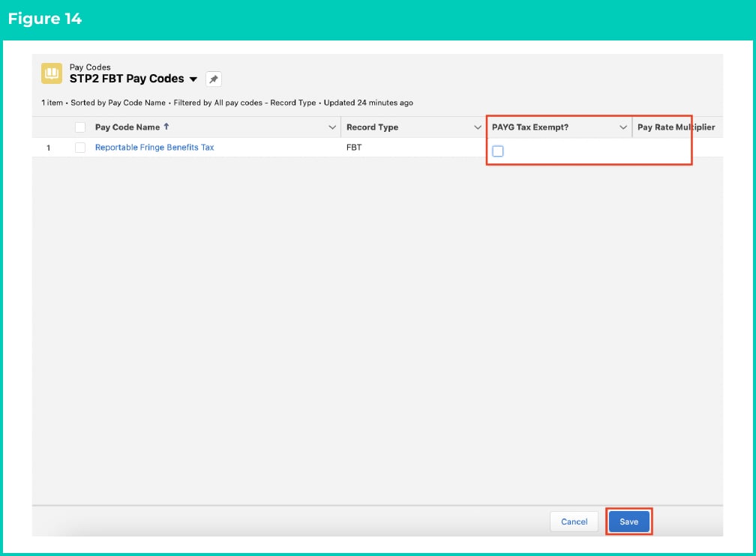Click the list status text showing 1 item
756x556 pixels.
coord(227,103)
